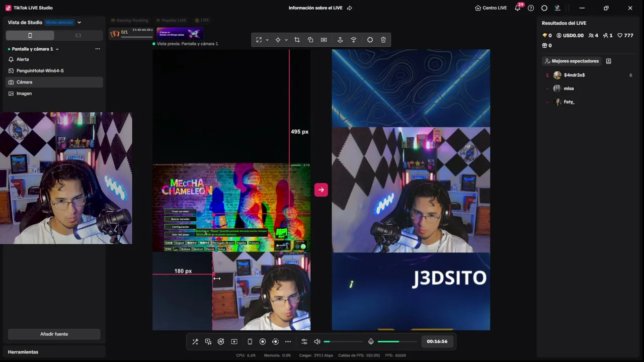
Task: Open the profile avatar in the title bar
Action: (557, 8)
